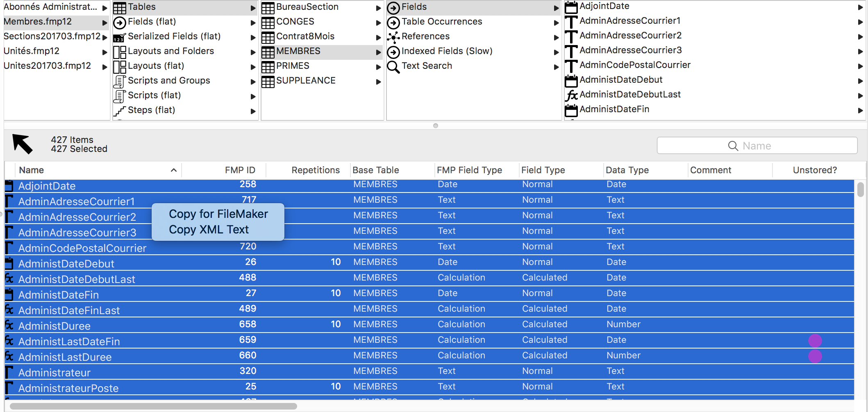Viewport: 868px width, 412px height.
Task: Click the Layouts (flat) icon
Action: 119,67
